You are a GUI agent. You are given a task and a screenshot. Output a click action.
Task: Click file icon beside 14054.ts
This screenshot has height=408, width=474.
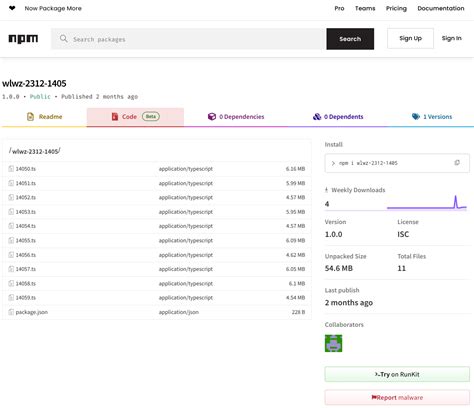(11, 226)
